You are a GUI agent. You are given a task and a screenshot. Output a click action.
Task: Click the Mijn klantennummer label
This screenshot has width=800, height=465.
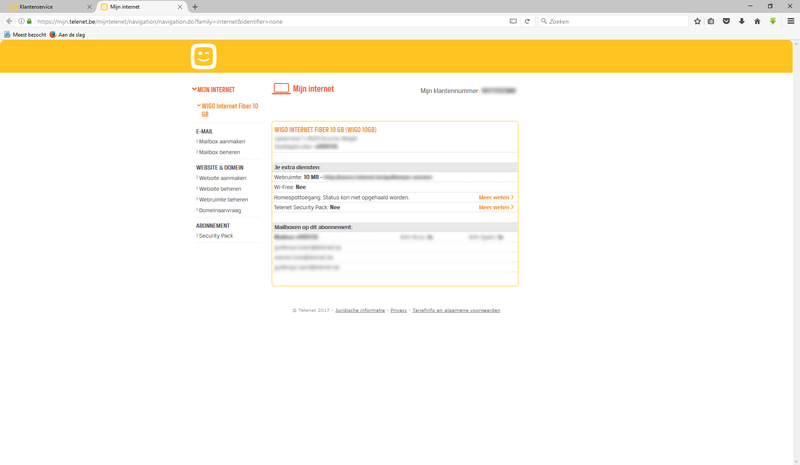(450, 91)
